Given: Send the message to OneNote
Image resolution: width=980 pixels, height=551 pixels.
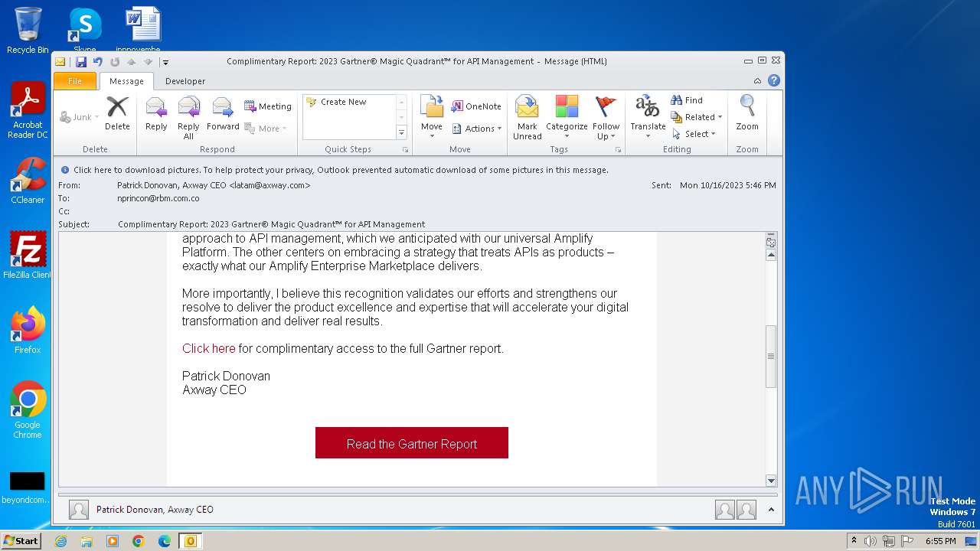Looking at the screenshot, I should coord(476,106).
